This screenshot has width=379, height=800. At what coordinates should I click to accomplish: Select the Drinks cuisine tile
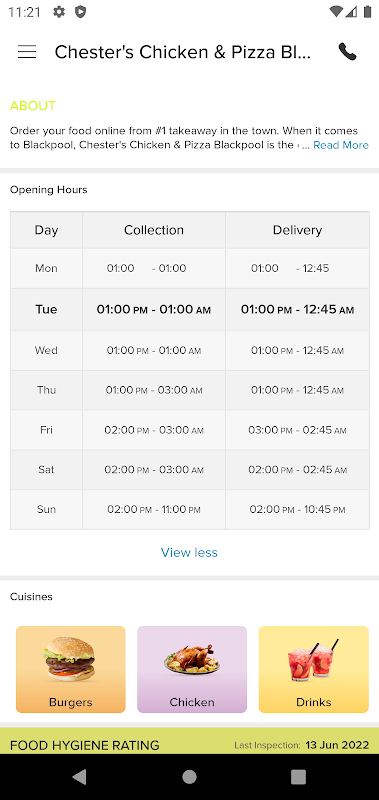point(314,669)
